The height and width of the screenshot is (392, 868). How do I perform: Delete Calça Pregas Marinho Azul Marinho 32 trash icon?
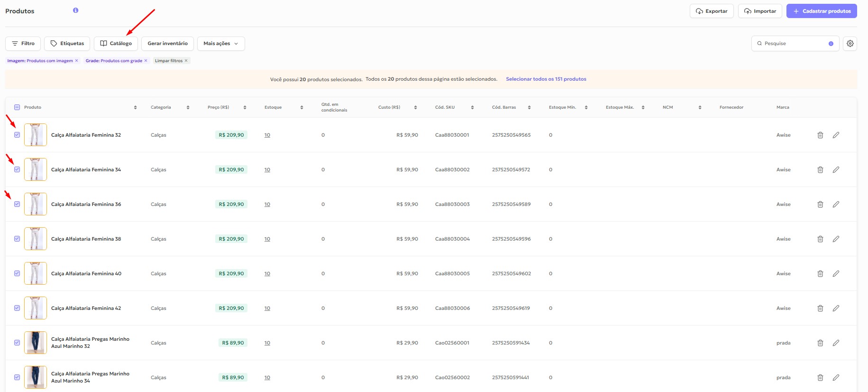pyautogui.click(x=820, y=343)
